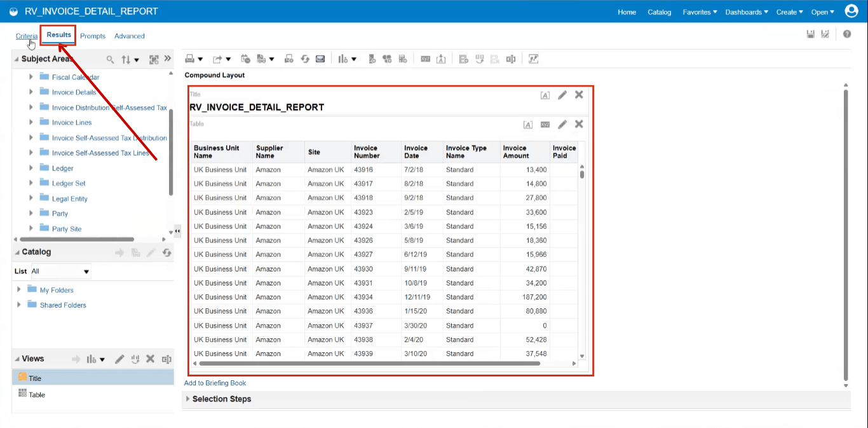This screenshot has width=868, height=428.
Task: Open the Prompts tab
Action: pos(93,36)
